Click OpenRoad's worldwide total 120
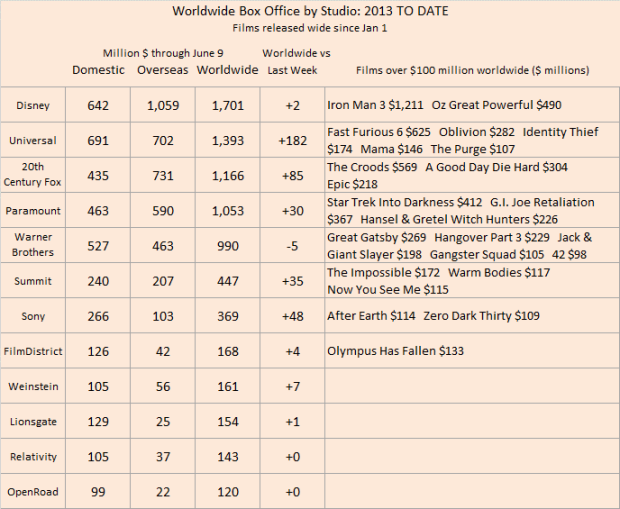The width and height of the screenshot is (620, 509). coord(228,492)
